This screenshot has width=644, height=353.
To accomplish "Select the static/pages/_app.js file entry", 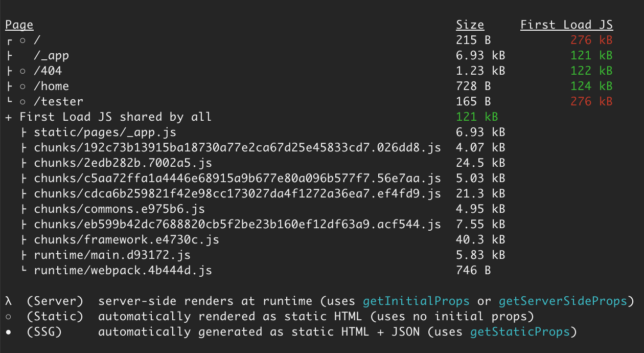I will 105,133.
